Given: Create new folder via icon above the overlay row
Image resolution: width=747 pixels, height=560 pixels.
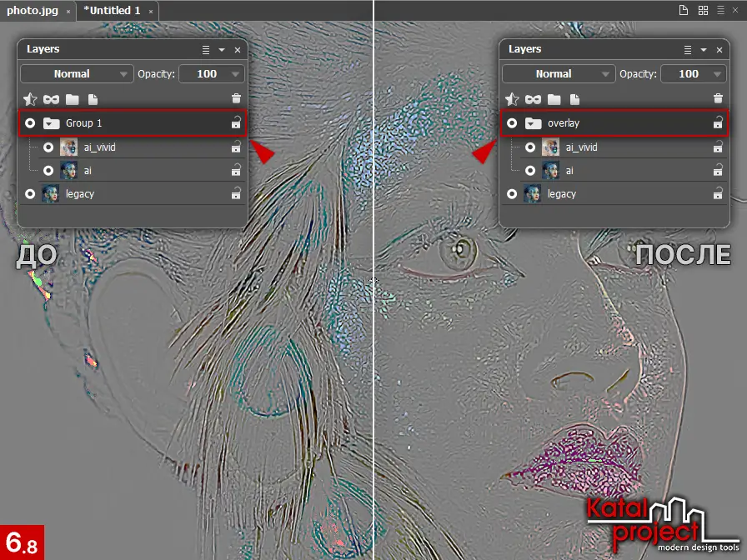Looking at the screenshot, I should 554,99.
